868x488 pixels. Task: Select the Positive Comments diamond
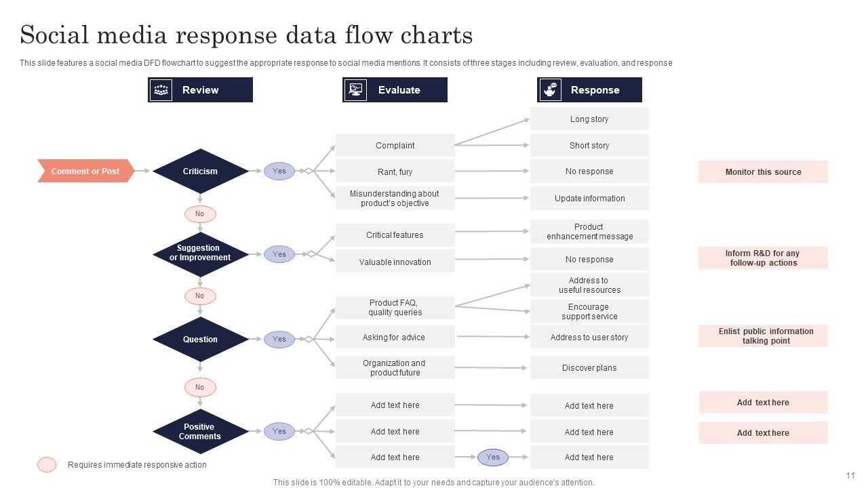(x=200, y=432)
